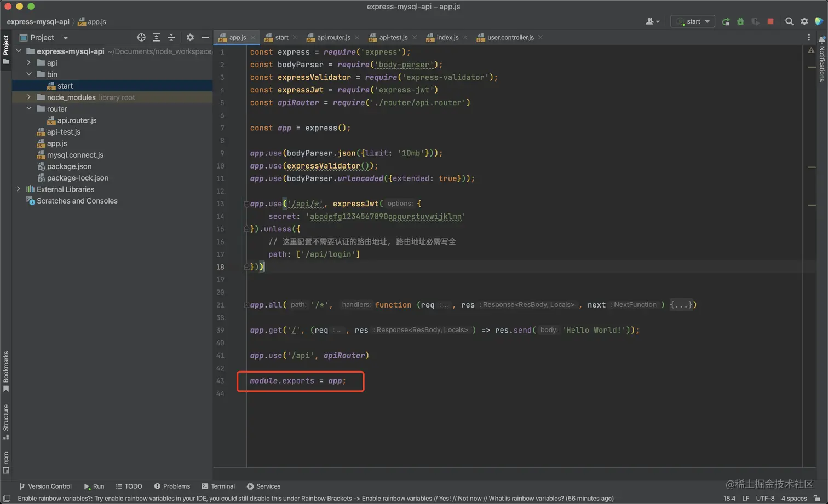
Task: Open IDE Settings gear in toolbar
Action: pos(804,21)
